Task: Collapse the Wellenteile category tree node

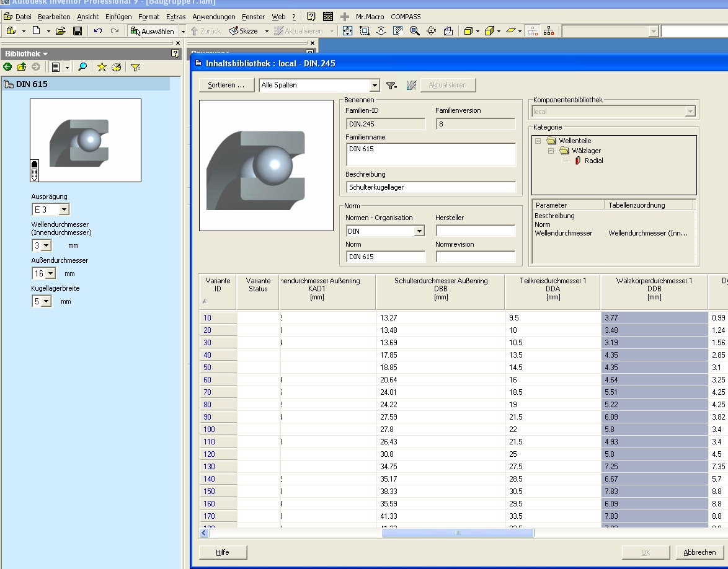Action: click(x=538, y=141)
